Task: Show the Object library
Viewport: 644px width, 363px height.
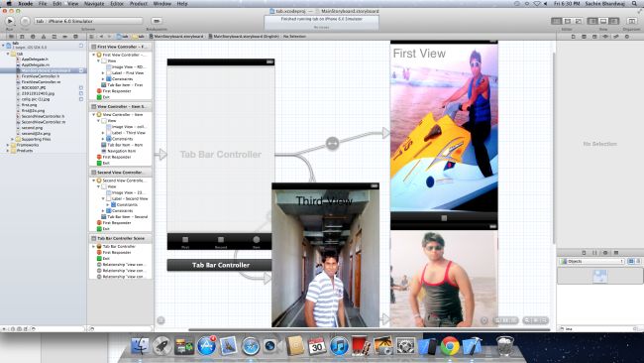Action: (605, 253)
